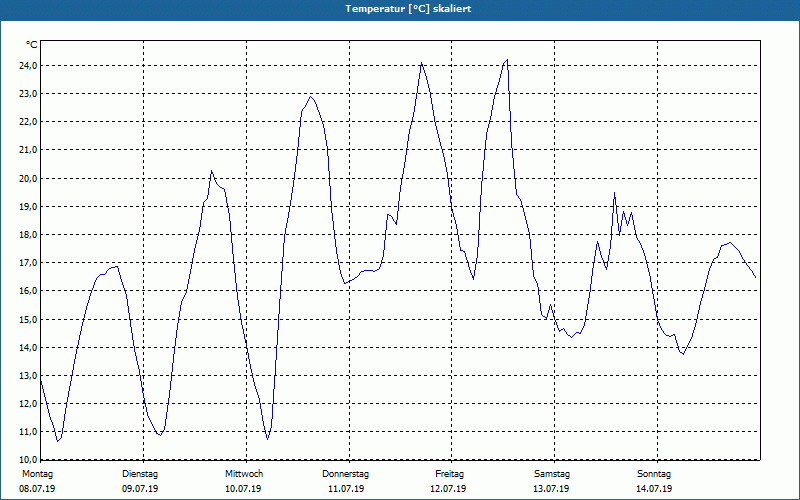Click the date 12.07.19
The image size is (800, 500).
pos(448,489)
